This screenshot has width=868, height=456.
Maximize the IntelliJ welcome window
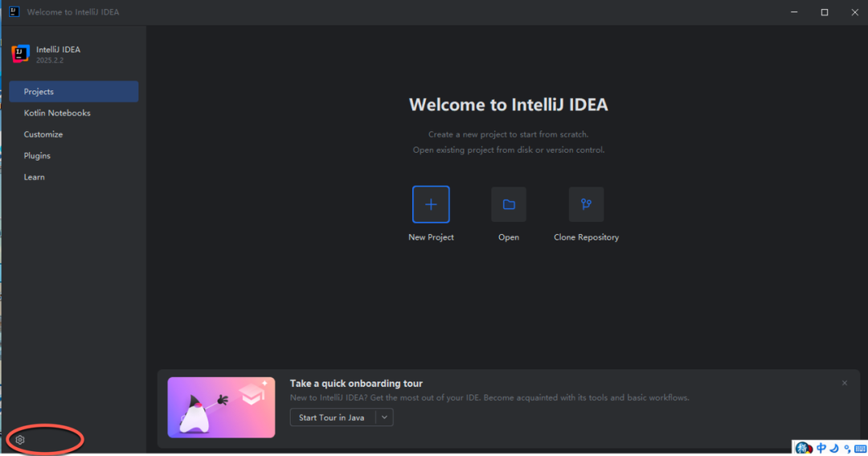click(x=825, y=12)
